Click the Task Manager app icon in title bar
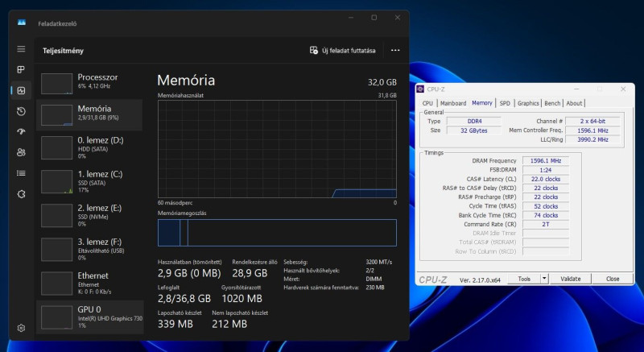Viewport: 644px width, 352px height. 22,23
